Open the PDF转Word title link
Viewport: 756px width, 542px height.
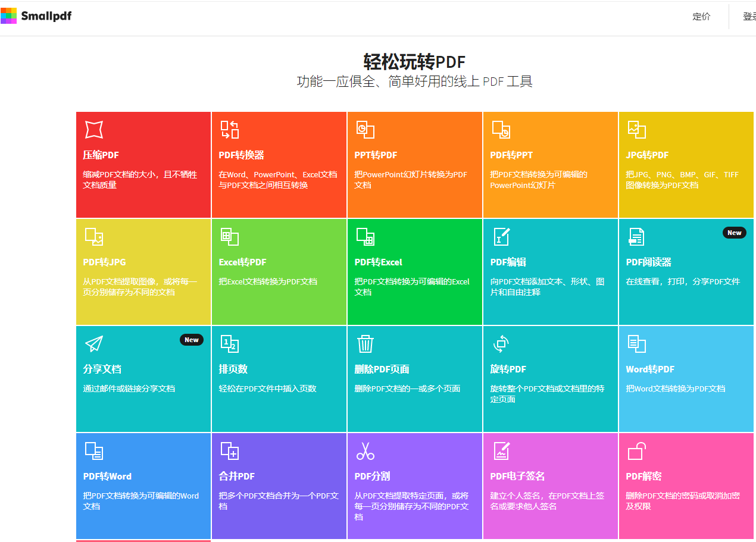pos(107,477)
